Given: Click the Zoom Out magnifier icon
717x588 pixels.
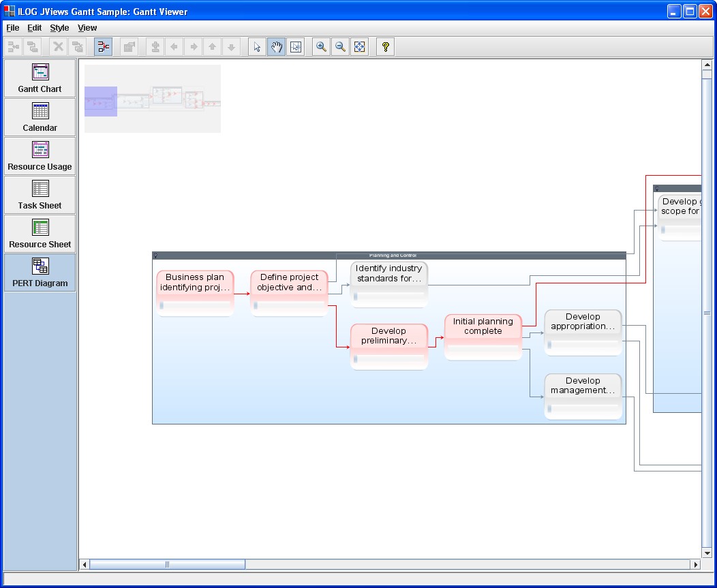Looking at the screenshot, I should (x=340, y=47).
